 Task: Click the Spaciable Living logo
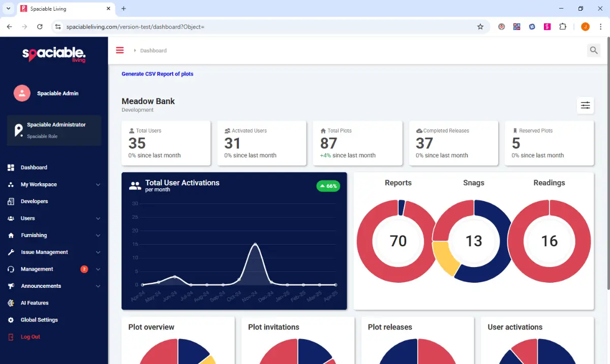coord(54,54)
